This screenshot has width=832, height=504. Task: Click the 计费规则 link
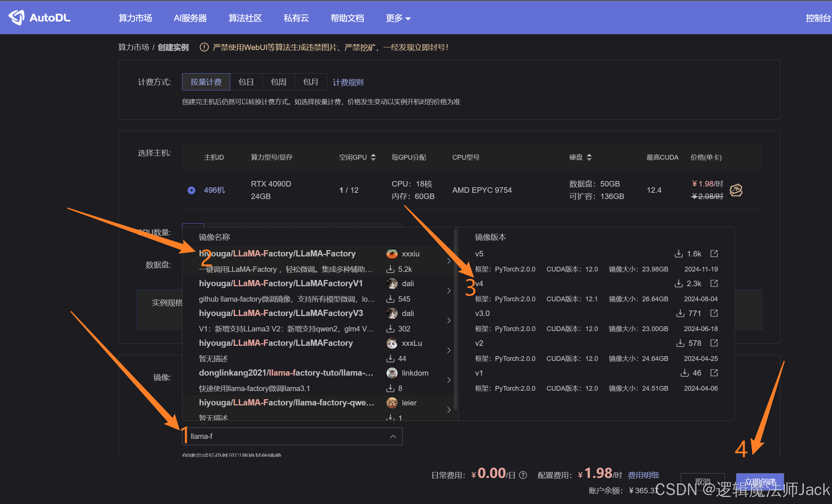point(348,82)
